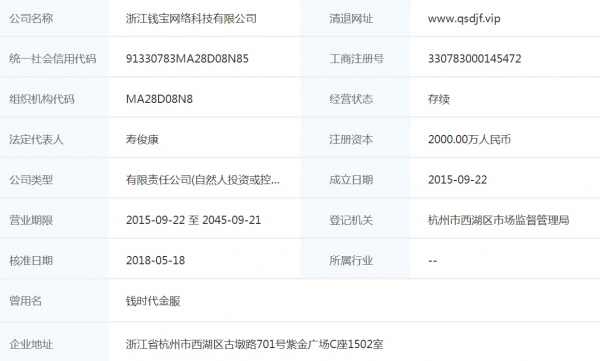The width and height of the screenshot is (600, 361).
Task: Select former name 钱时代金服
Action: [x=153, y=301]
